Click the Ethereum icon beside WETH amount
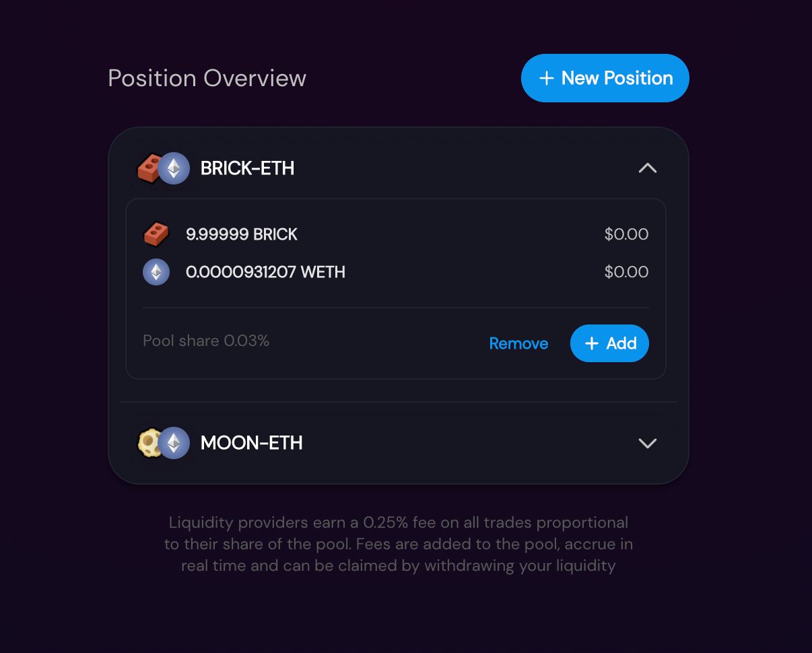The width and height of the screenshot is (812, 653). click(x=156, y=272)
